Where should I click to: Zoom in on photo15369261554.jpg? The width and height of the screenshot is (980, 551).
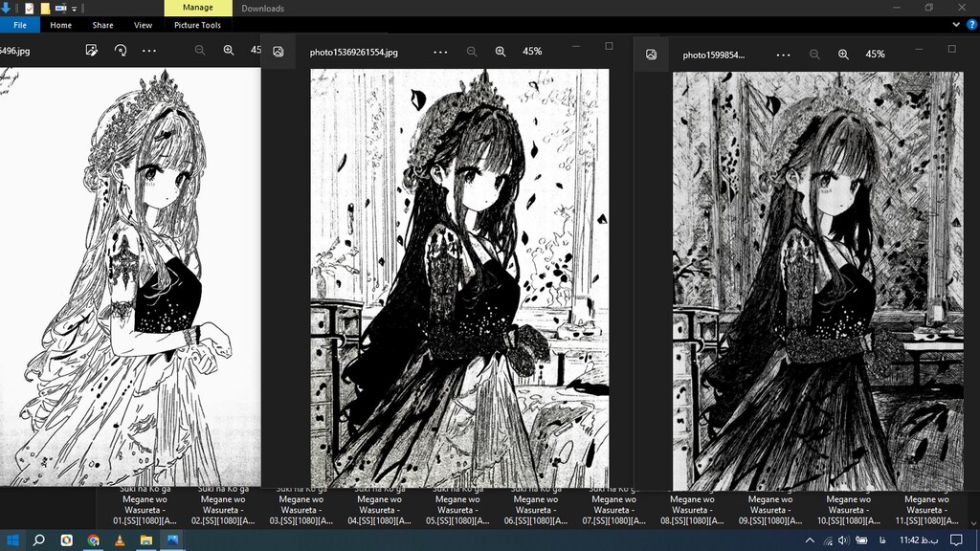pyautogui.click(x=501, y=52)
